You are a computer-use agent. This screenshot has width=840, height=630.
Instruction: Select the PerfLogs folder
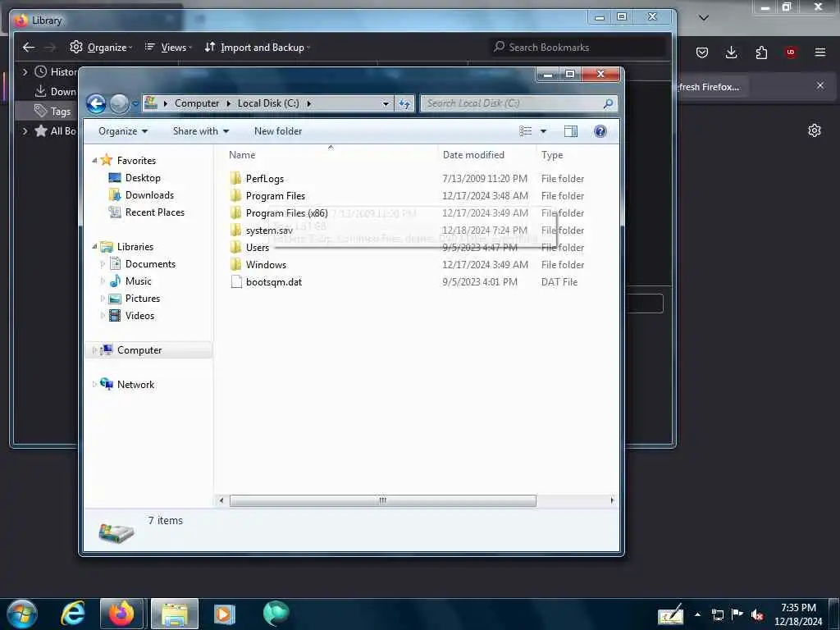[x=265, y=179]
